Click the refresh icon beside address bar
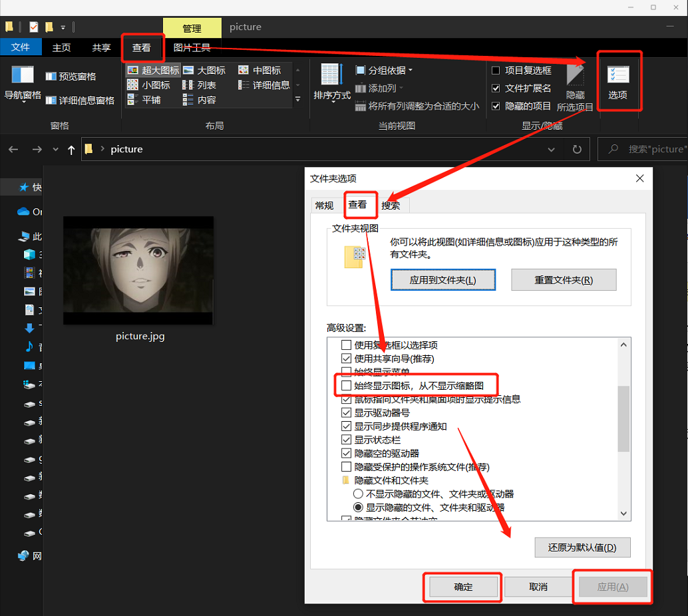 (577, 150)
